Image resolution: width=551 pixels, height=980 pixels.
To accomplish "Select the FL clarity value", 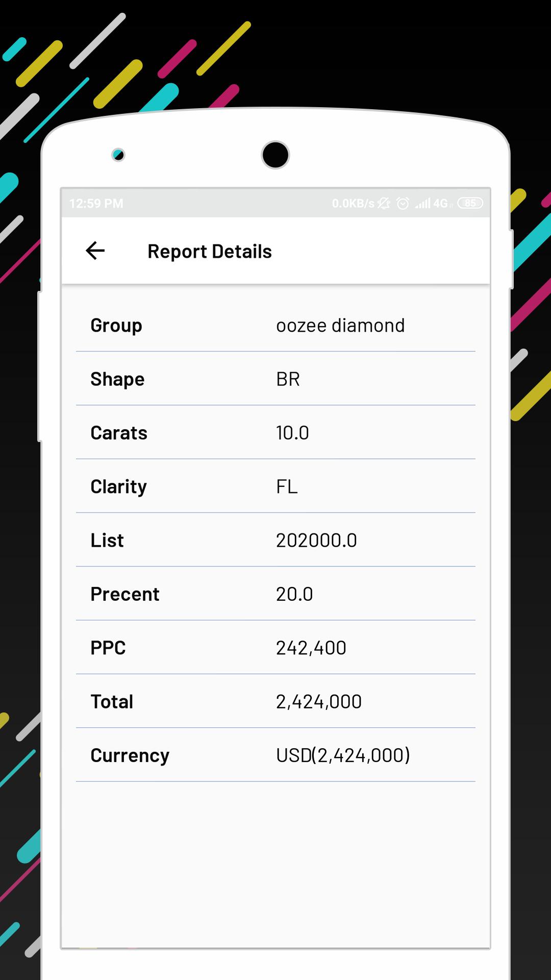I will (x=287, y=486).
